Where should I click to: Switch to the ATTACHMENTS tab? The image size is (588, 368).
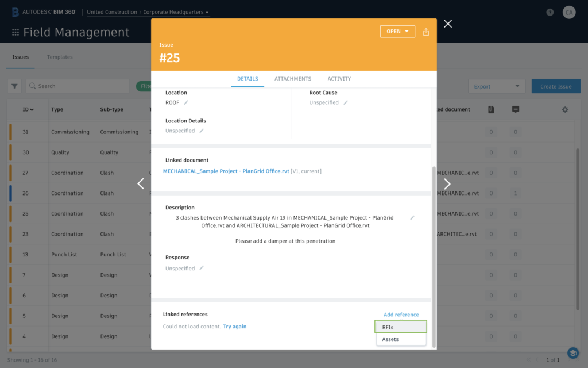(293, 79)
